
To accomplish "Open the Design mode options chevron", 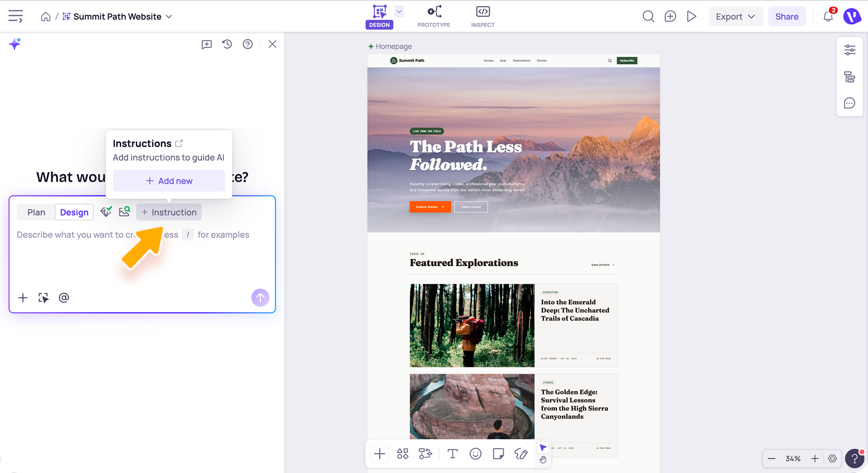I will click(399, 12).
